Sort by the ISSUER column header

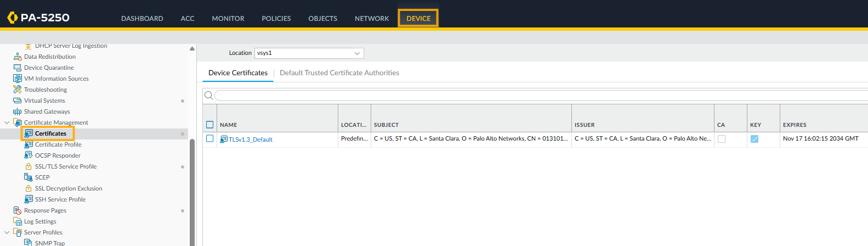(x=585, y=125)
